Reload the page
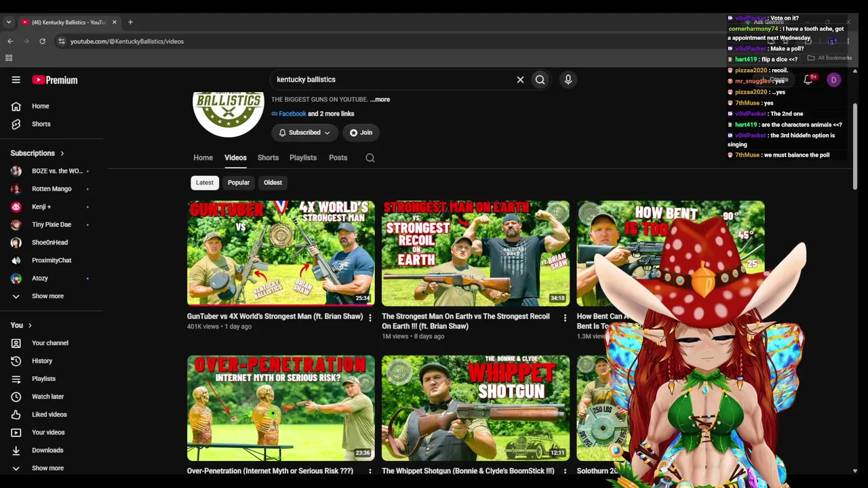Viewport: 868px width, 488px height. click(42, 41)
